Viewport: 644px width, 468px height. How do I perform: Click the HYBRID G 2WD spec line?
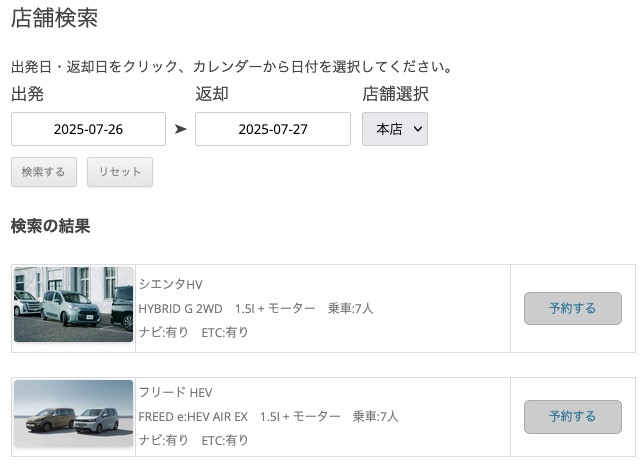click(255, 309)
